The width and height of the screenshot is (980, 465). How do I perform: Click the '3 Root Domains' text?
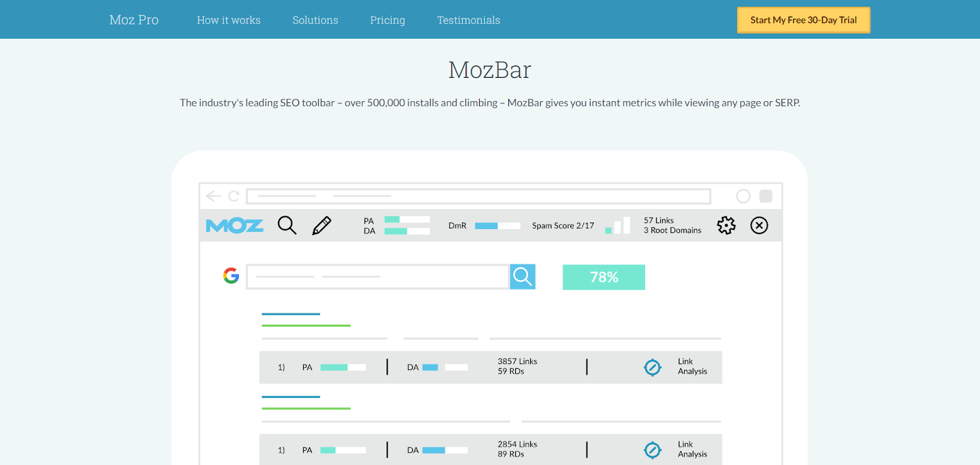coord(673,230)
